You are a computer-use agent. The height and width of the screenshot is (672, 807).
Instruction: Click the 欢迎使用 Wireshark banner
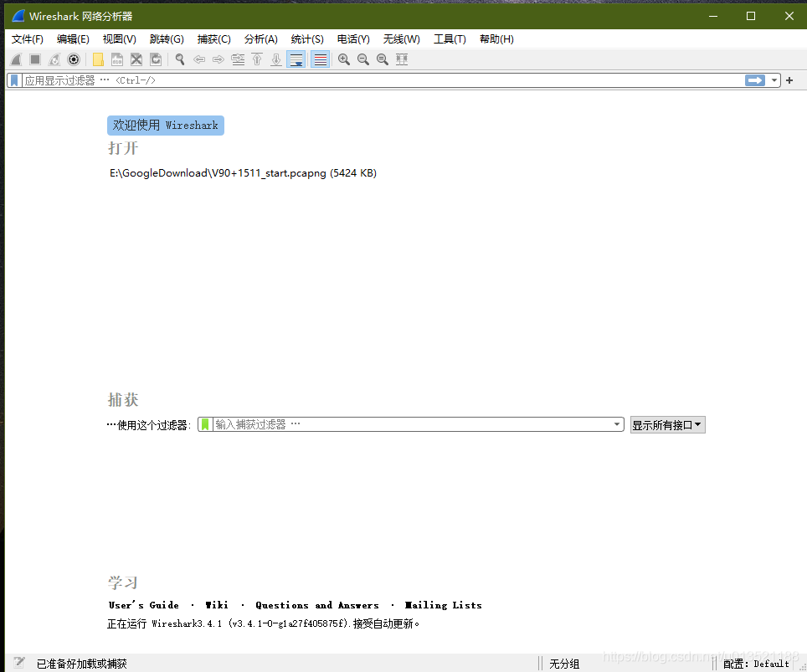(166, 126)
